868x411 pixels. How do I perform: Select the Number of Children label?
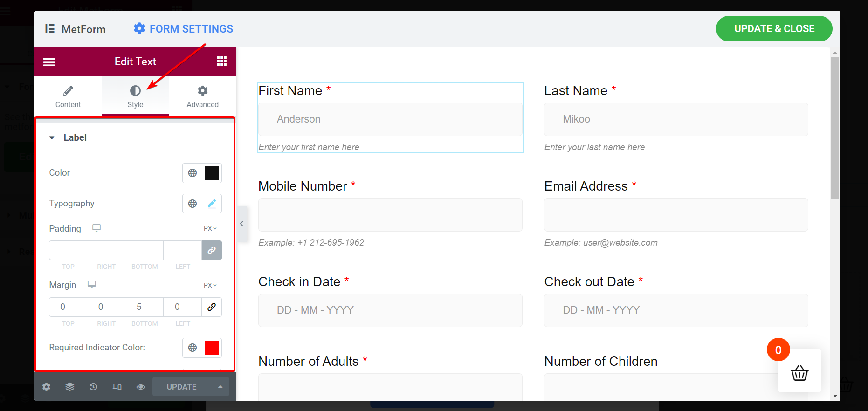coord(601,361)
